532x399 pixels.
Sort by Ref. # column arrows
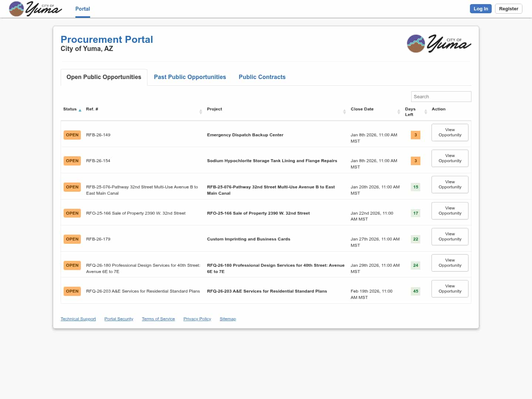click(x=201, y=112)
